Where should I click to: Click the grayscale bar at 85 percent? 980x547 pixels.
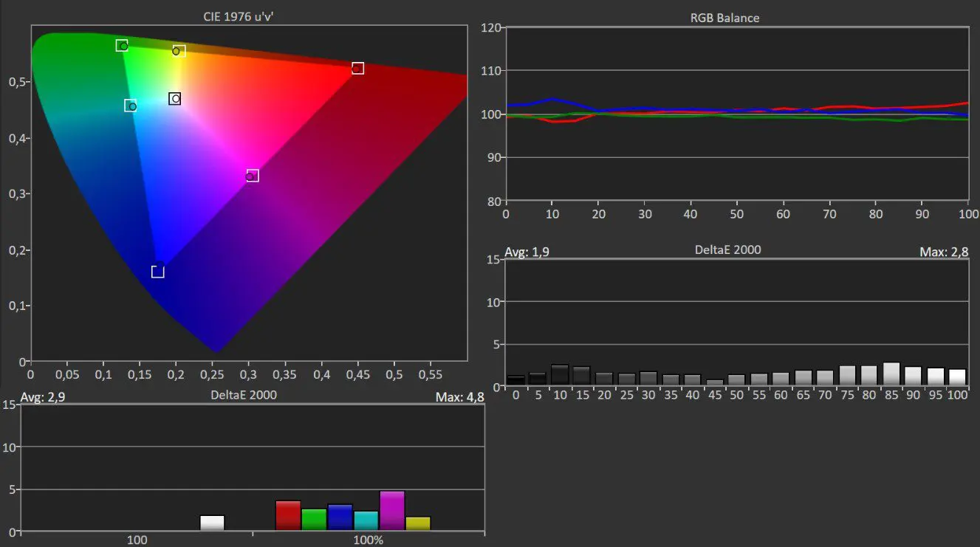[x=891, y=374]
